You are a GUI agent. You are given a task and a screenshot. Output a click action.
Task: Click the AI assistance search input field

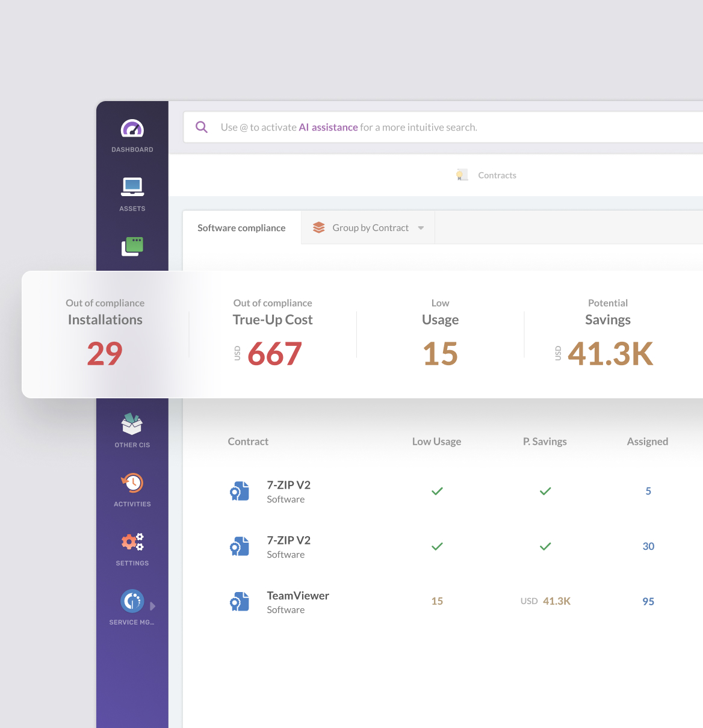(x=421, y=128)
